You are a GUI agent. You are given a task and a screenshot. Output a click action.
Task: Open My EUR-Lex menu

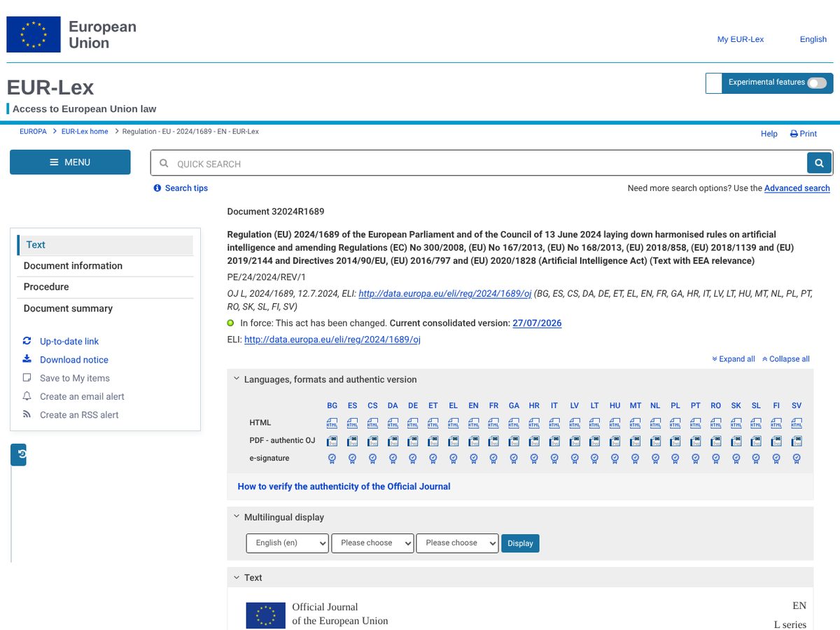tap(741, 39)
